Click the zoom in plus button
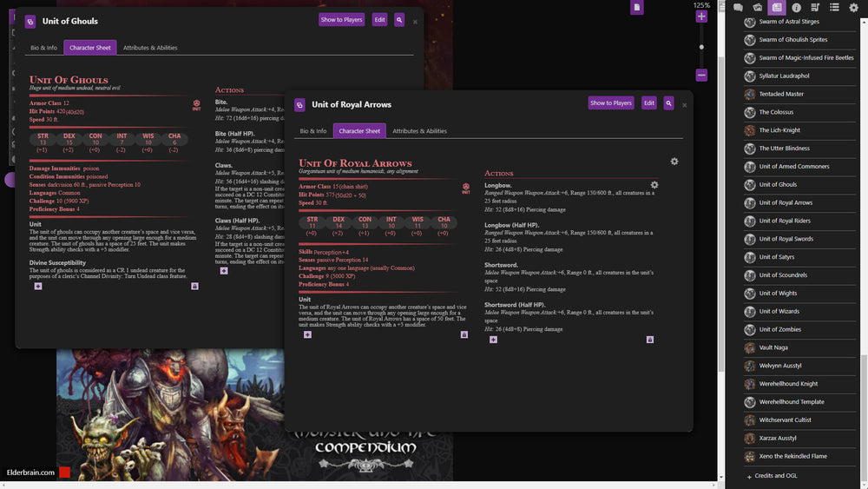Screen dimensions: 868x489 click(x=701, y=17)
